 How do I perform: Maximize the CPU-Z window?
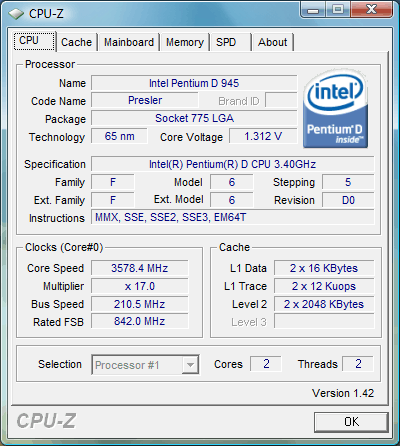pos(337,9)
